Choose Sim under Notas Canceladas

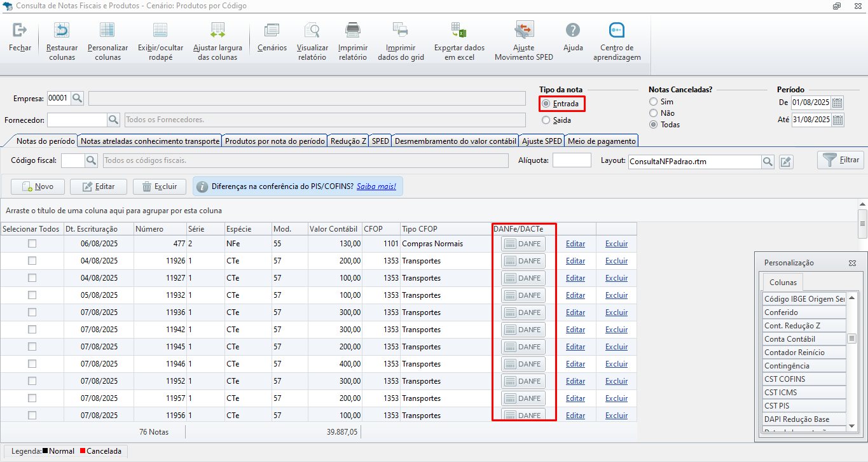click(x=653, y=102)
